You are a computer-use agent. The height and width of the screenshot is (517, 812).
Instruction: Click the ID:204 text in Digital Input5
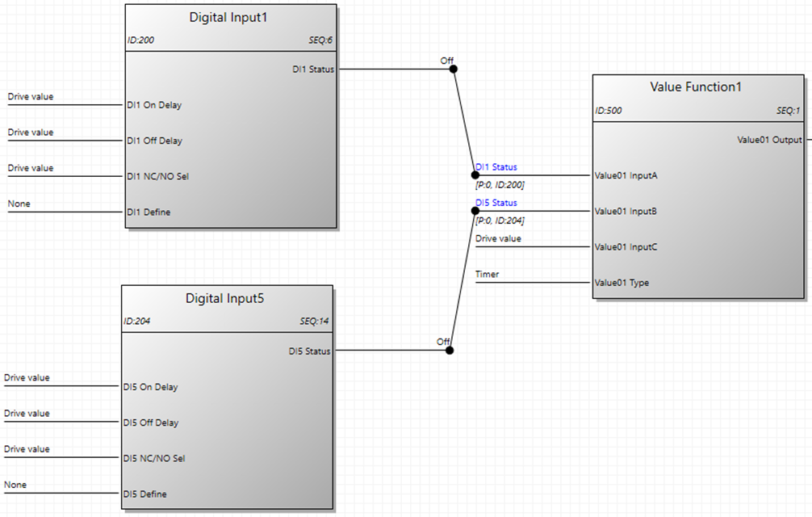coord(136,322)
